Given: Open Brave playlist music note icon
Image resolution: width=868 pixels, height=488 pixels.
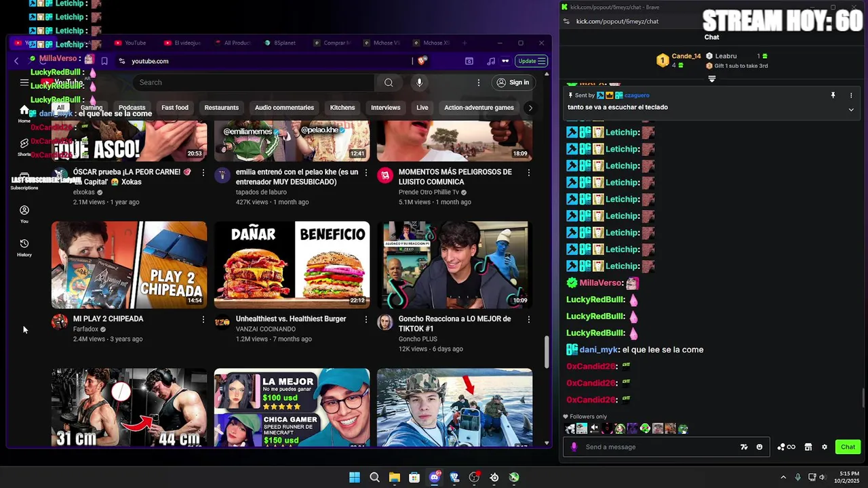Looking at the screenshot, I should tap(491, 61).
